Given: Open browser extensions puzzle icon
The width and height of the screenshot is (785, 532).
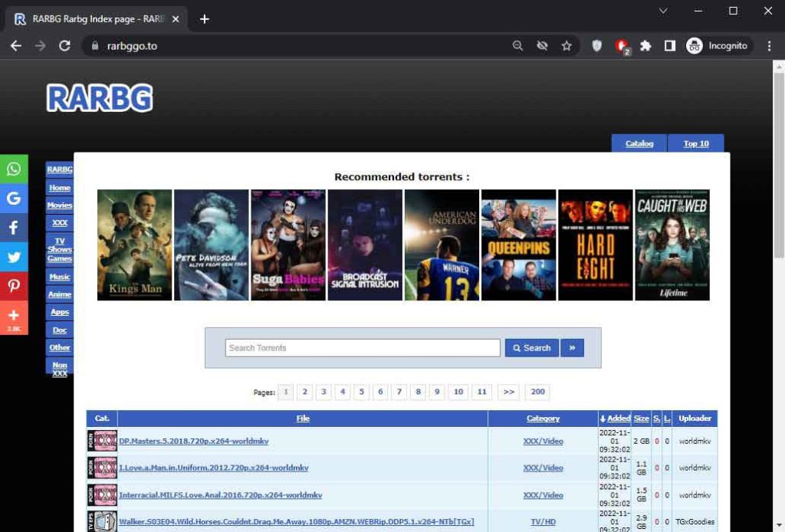Looking at the screenshot, I should coord(645,46).
